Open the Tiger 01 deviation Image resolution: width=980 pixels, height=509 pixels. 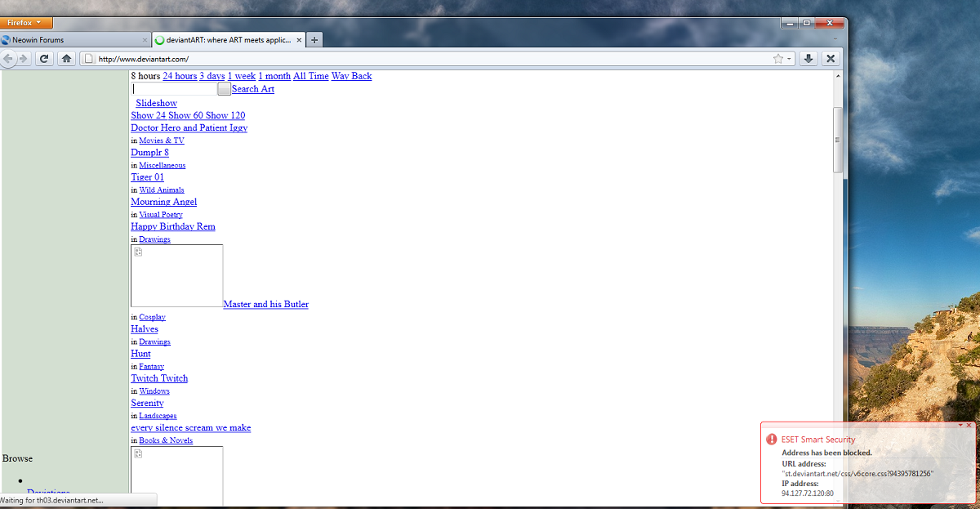(x=147, y=176)
